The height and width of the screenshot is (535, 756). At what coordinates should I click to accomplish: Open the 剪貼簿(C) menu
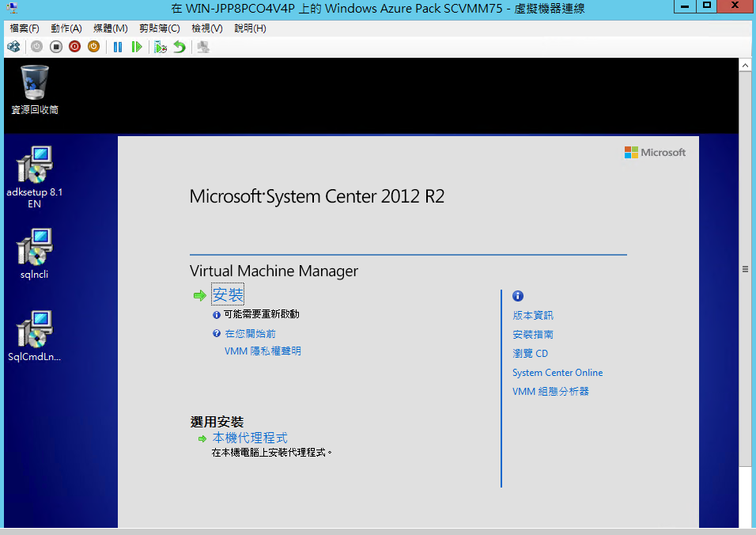160,28
